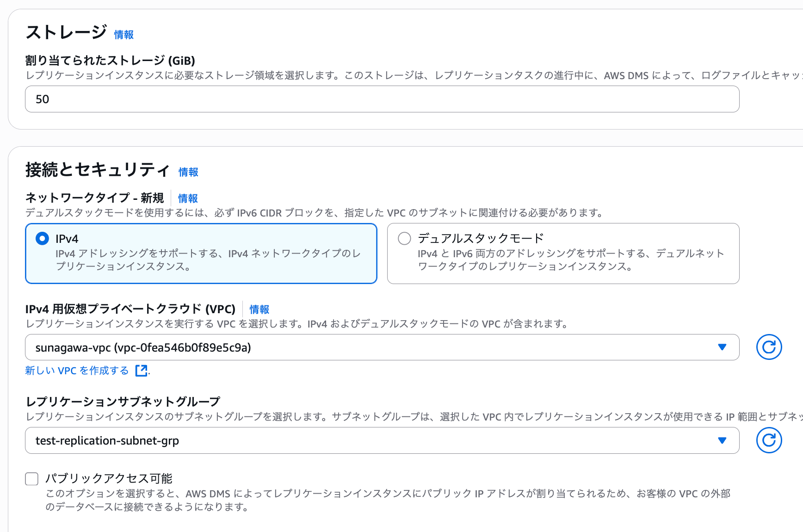Open the 情報 link next to IPv4 用仮想プライベートクラウド
Image resolution: width=803 pixels, height=532 pixels.
click(x=259, y=309)
